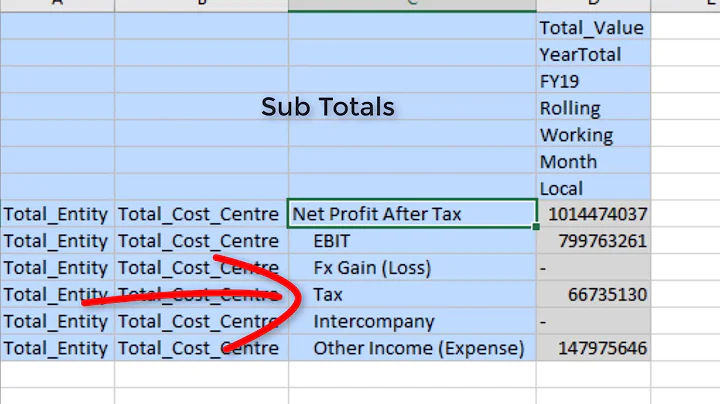Click Total_Entity in the Tax row
The height and width of the screenshot is (404, 720).
[57, 294]
